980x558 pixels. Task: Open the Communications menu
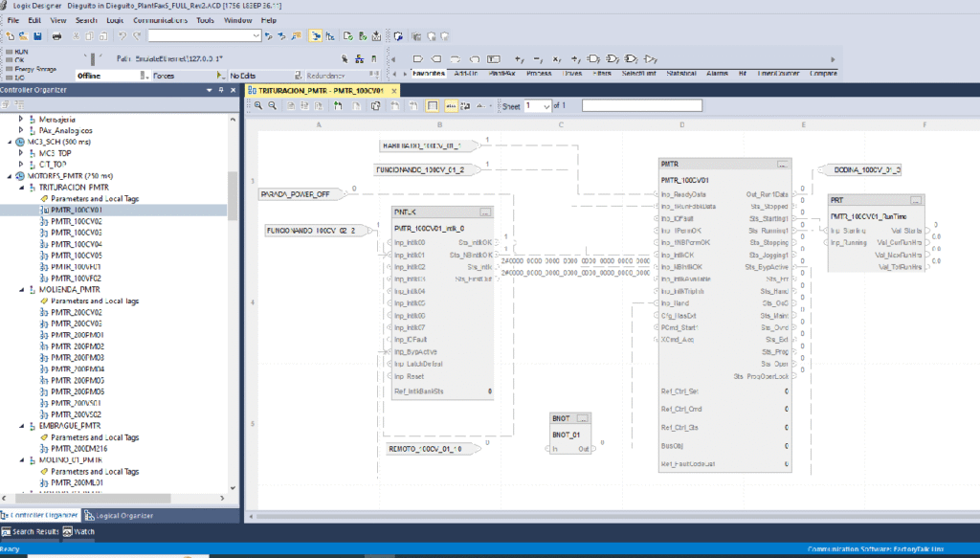(160, 19)
